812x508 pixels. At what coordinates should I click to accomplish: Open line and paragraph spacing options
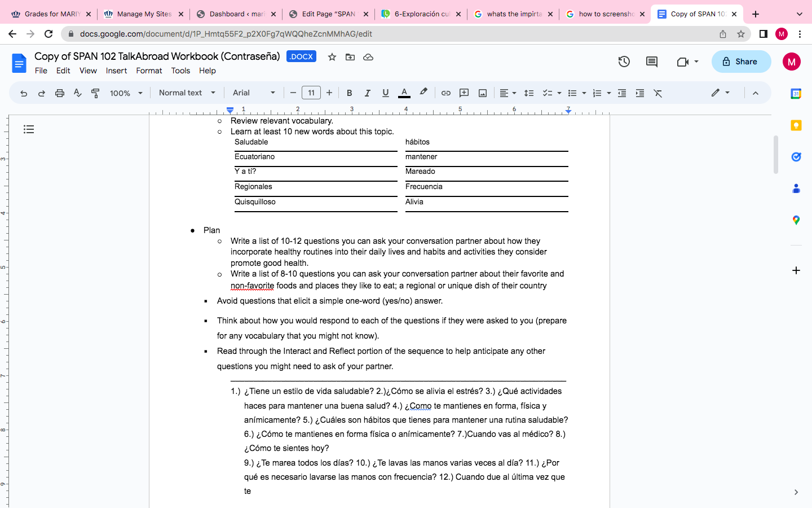528,93
